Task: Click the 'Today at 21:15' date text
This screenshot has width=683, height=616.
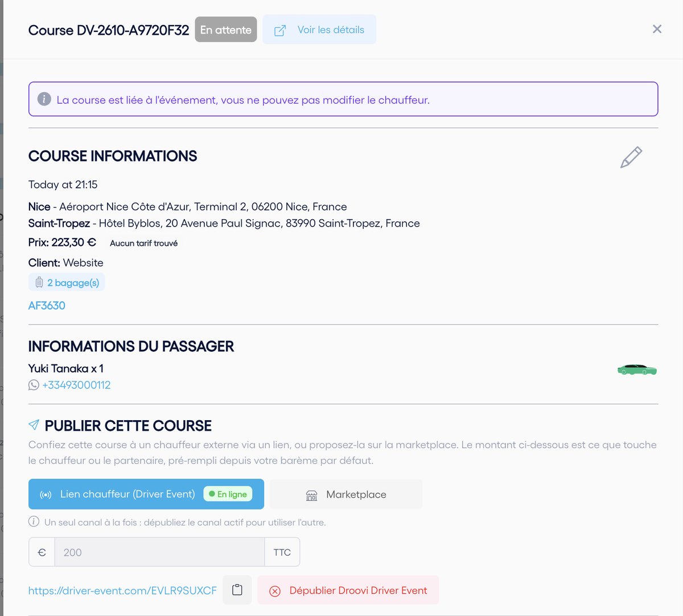Action: (x=63, y=184)
